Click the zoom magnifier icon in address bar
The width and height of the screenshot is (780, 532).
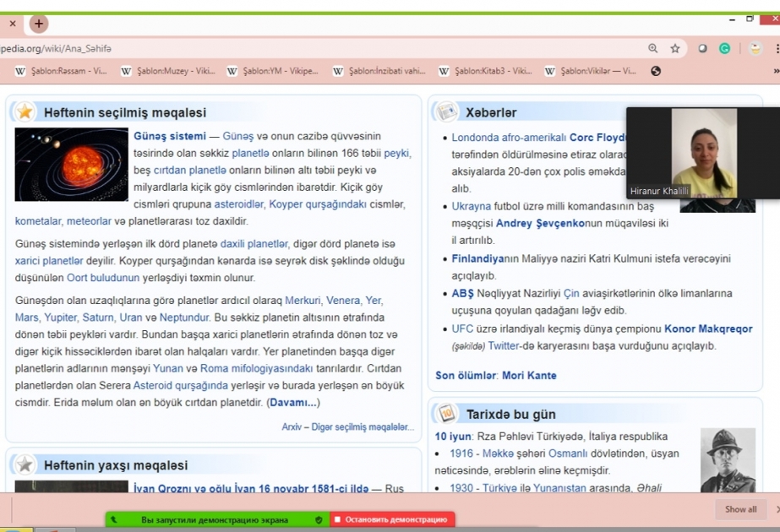pyautogui.click(x=652, y=48)
